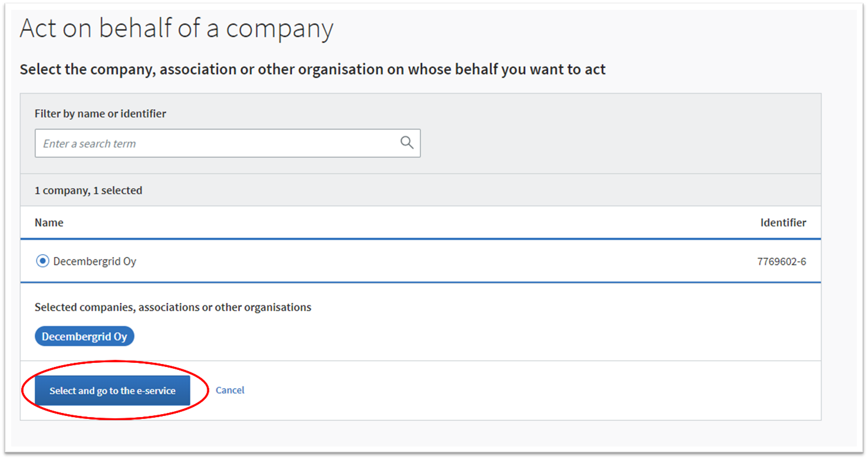Click the Decembergrid Oy name in list row

(95, 261)
